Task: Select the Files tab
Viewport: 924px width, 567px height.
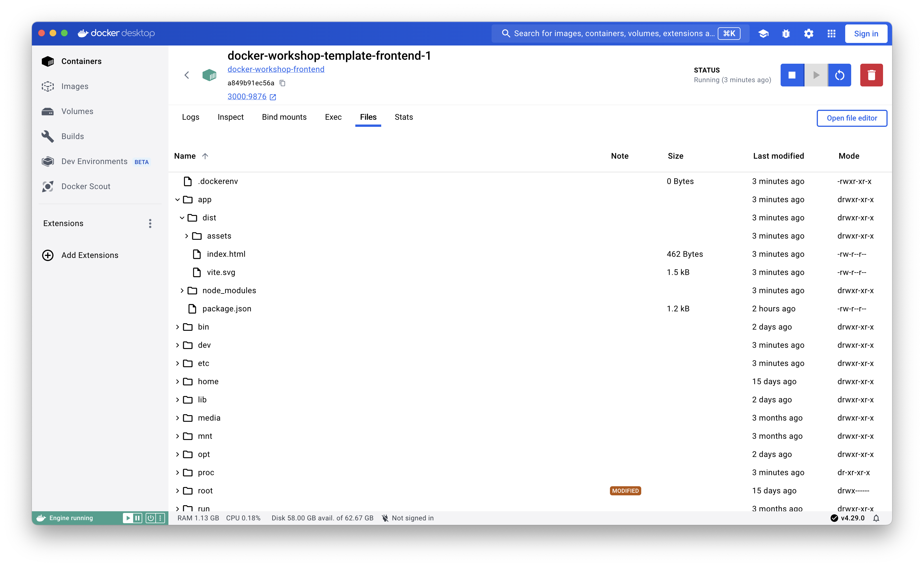Action: click(x=368, y=117)
